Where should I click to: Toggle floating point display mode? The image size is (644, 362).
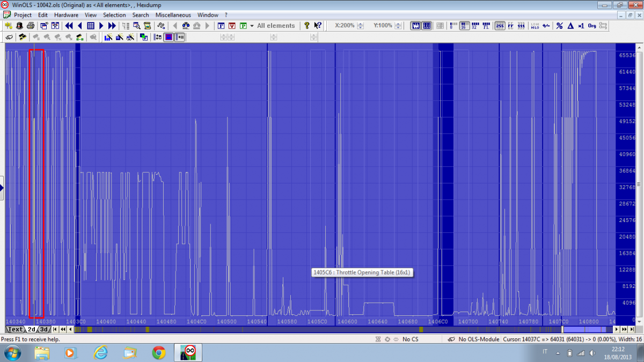[x=486, y=25]
